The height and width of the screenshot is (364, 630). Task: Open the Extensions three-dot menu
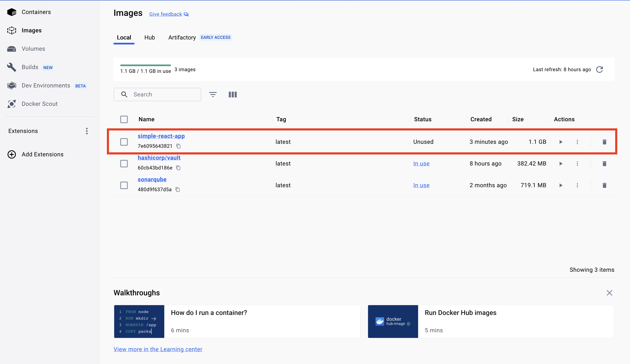pyautogui.click(x=87, y=131)
